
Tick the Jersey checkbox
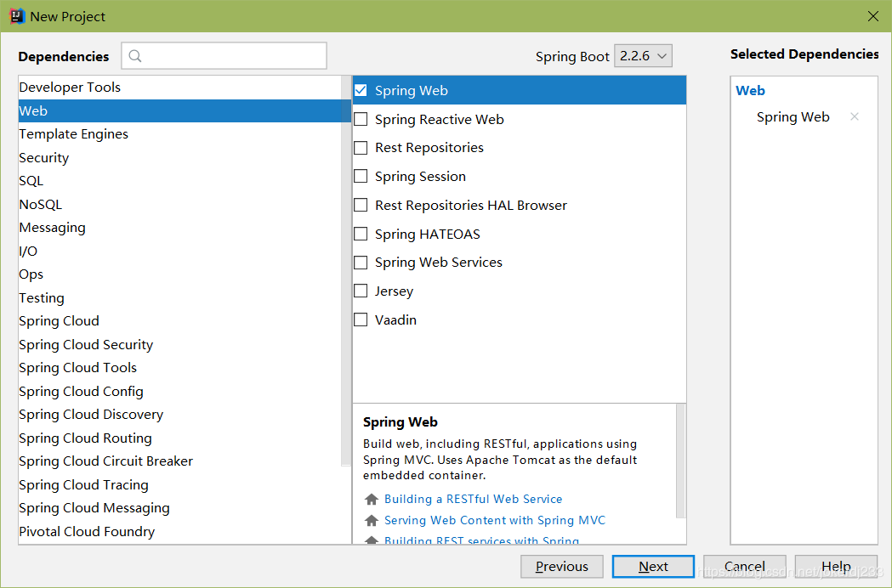click(361, 291)
